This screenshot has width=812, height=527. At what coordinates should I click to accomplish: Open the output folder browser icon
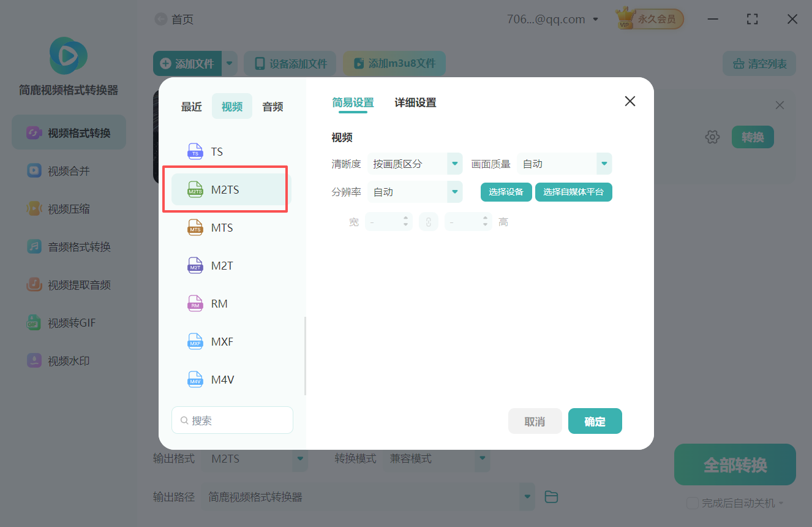click(x=551, y=496)
